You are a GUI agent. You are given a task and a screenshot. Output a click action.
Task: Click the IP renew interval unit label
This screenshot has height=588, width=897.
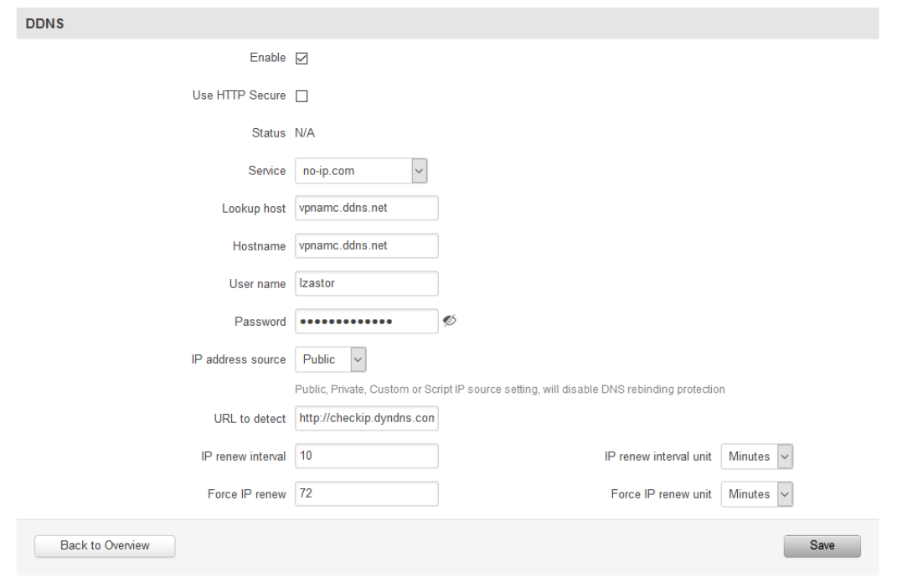click(x=657, y=457)
